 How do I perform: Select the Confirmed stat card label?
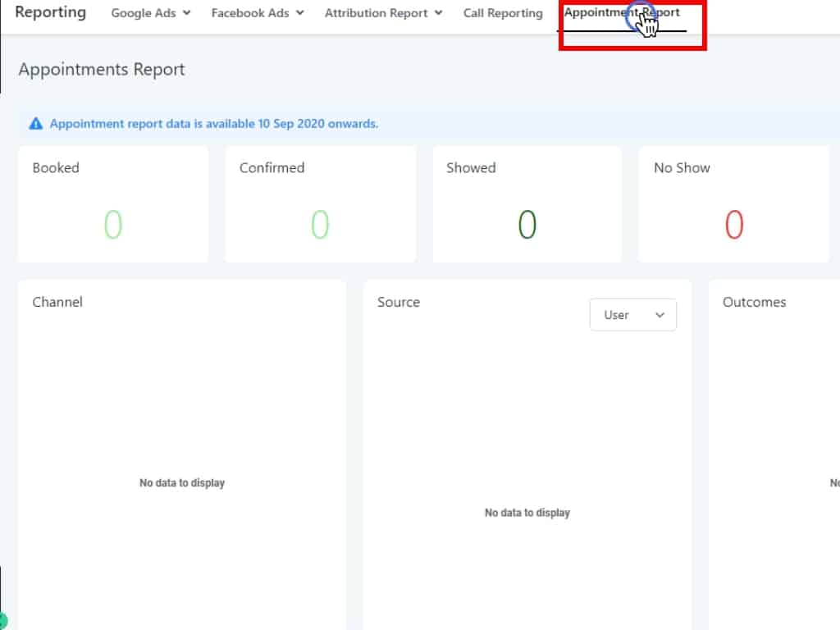pyautogui.click(x=272, y=167)
